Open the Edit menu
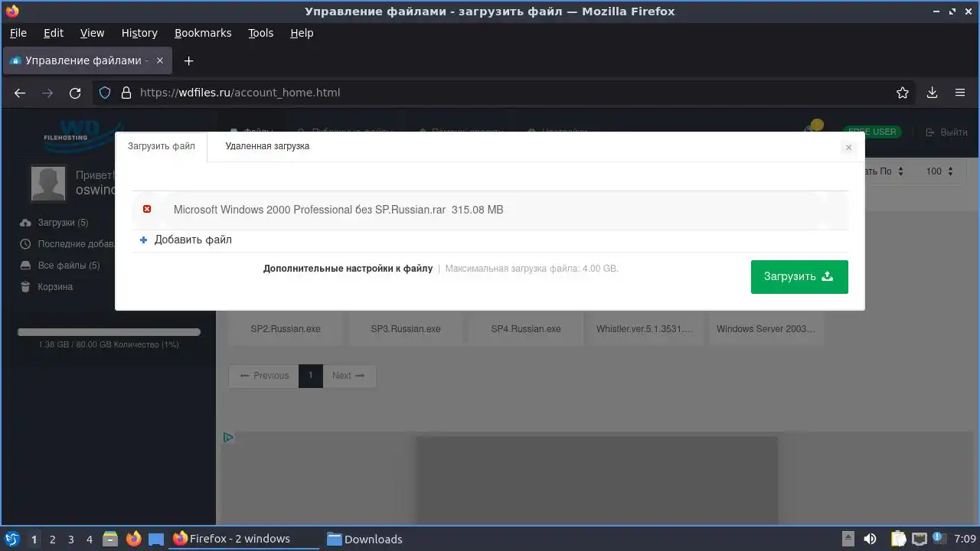This screenshot has height=551, width=980. tap(54, 33)
